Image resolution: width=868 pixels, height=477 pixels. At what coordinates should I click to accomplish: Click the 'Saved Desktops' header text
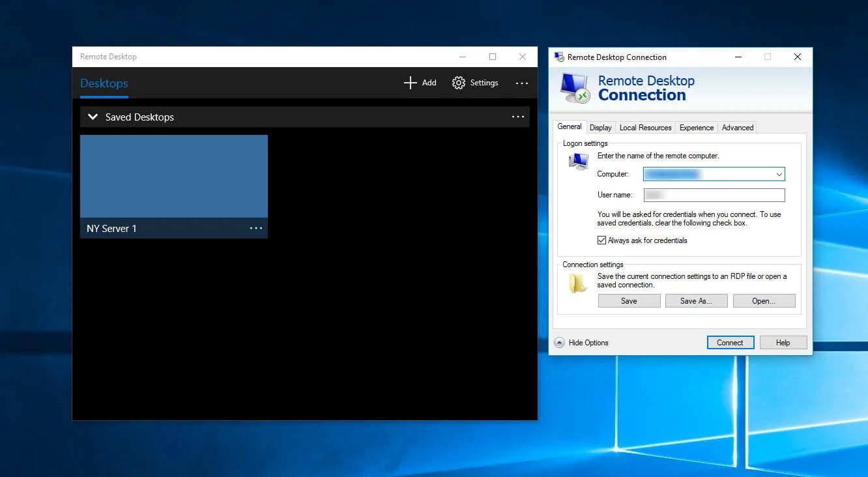coord(139,117)
